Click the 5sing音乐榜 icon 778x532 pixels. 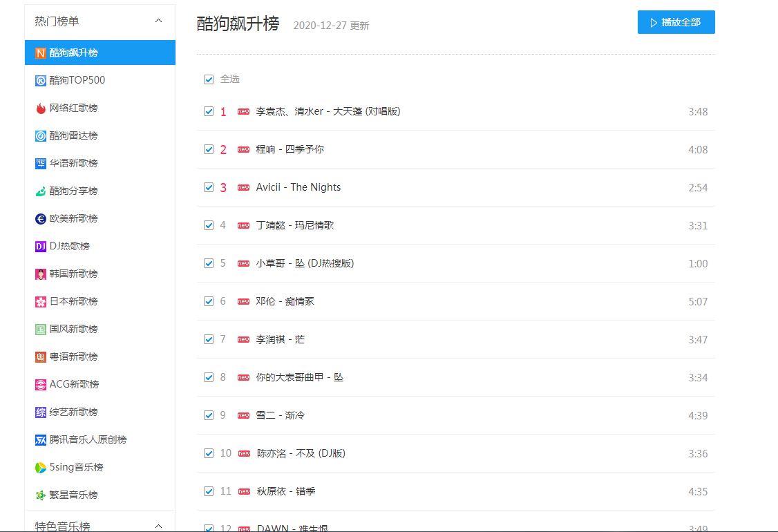pyautogui.click(x=41, y=468)
